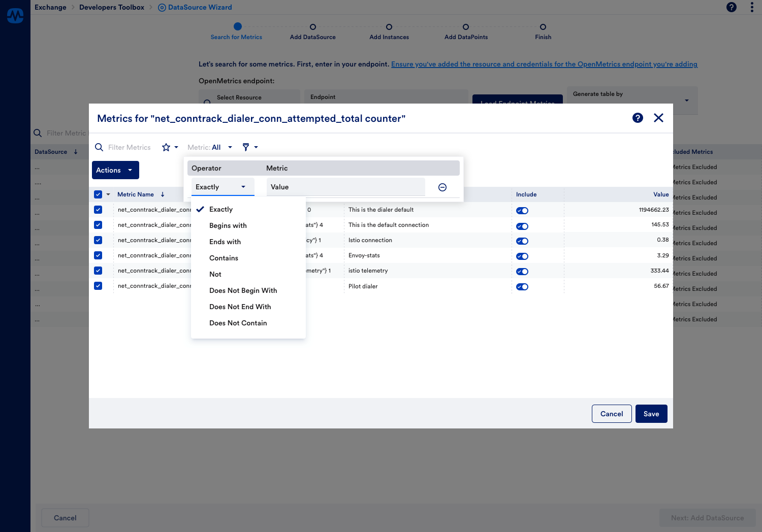The image size is (762, 532).
Task: Toggle Include for istio telemetry
Action: 522,272
